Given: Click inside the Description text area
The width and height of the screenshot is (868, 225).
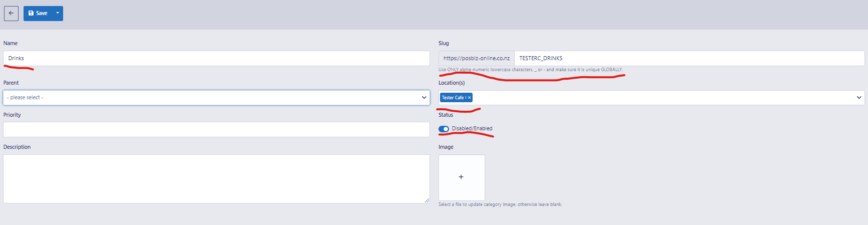Looking at the screenshot, I should [215, 178].
